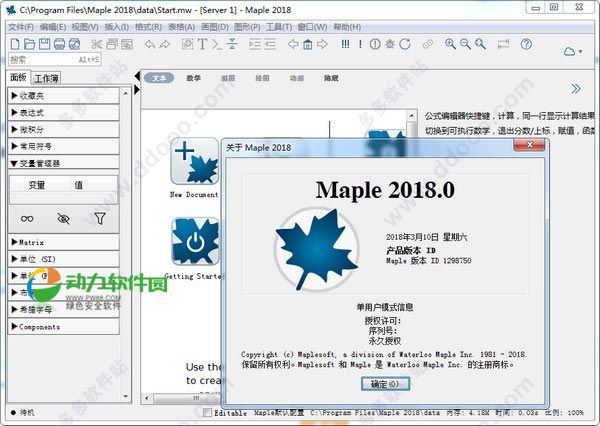
Task: Select the 面板 tab
Action: tap(18, 77)
